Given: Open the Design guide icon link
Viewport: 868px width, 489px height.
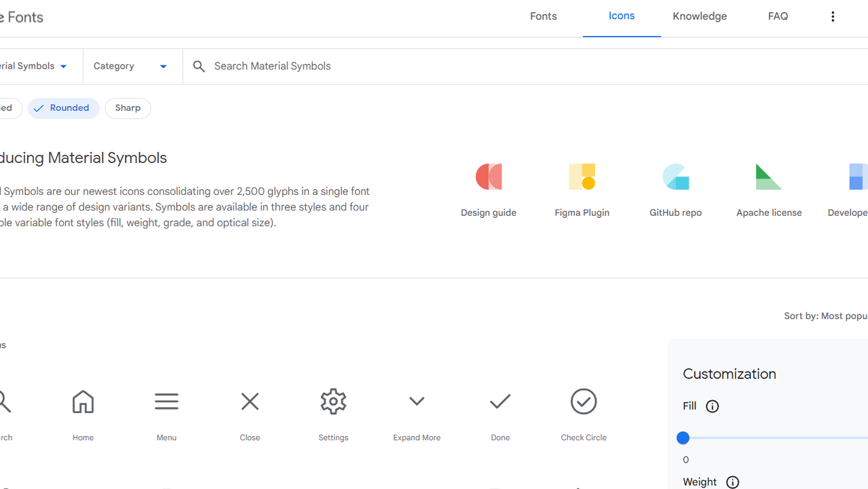Looking at the screenshot, I should tap(489, 177).
